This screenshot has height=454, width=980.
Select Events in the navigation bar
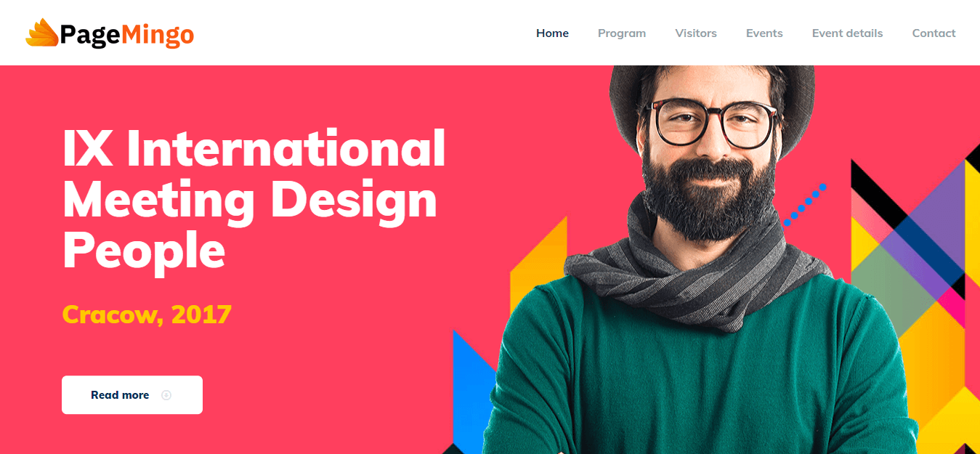click(764, 33)
